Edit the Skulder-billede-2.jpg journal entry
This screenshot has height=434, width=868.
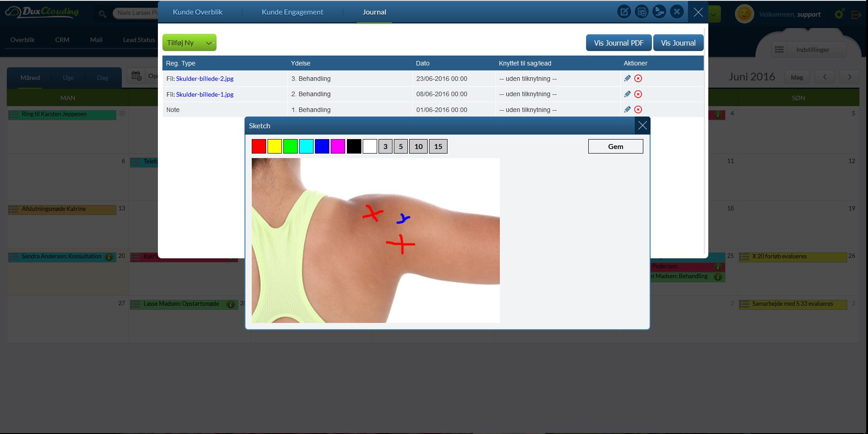tap(627, 78)
